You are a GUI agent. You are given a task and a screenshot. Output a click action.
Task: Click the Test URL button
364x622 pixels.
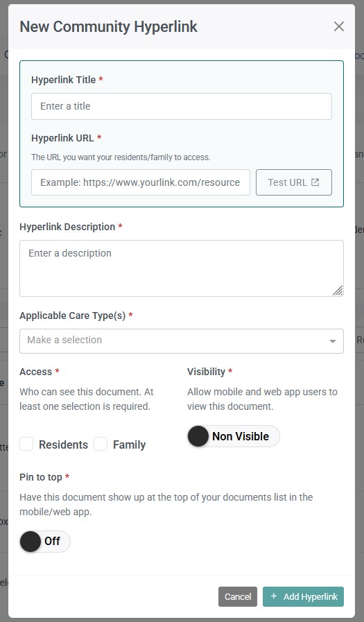tap(294, 182)
